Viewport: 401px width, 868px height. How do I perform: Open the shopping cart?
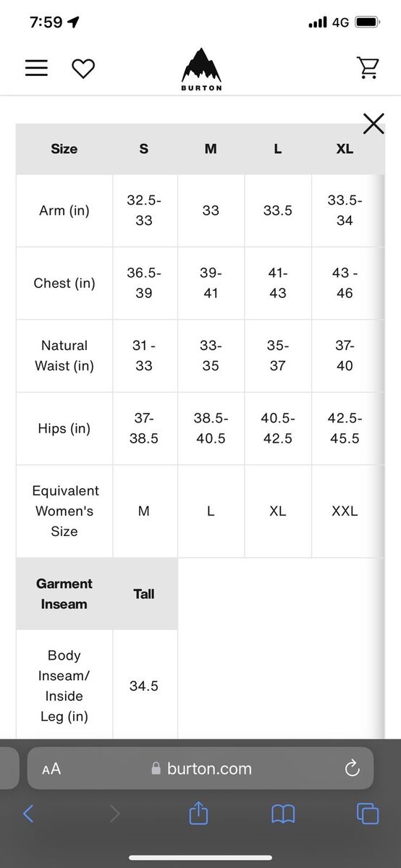coord(368,67)
